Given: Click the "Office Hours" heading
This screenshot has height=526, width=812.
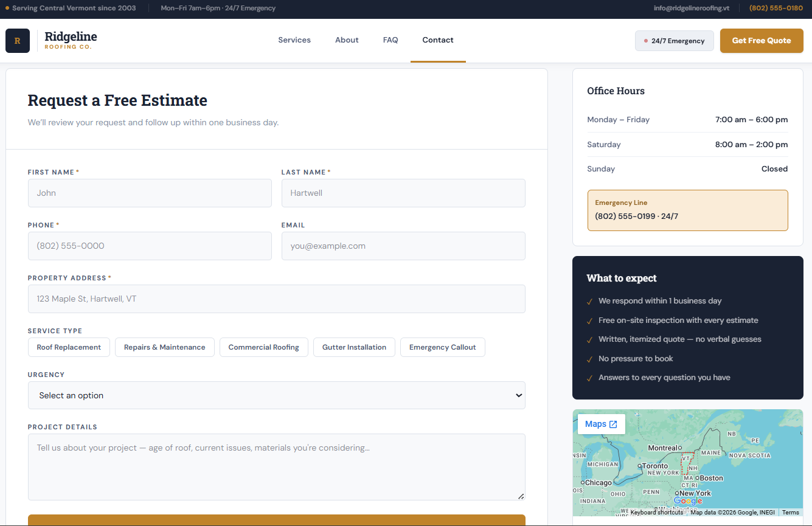Looking at the screenshot, I should (616, 91).
